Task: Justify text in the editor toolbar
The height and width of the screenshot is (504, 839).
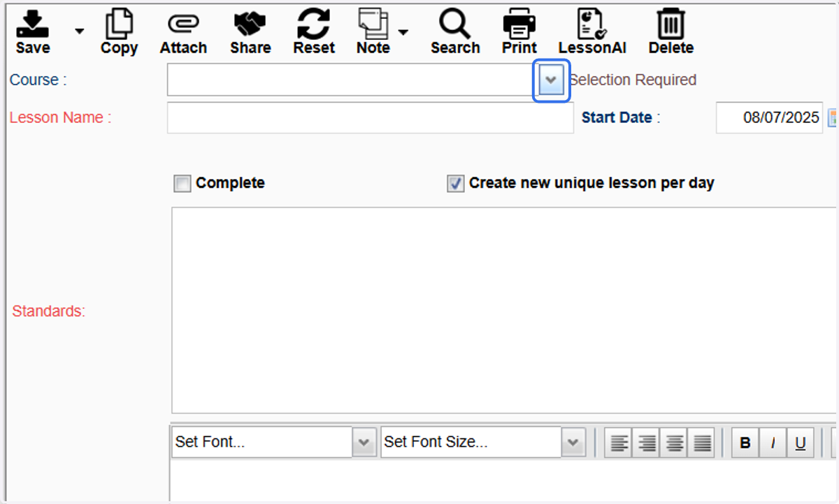Action: tap(701, 442)
